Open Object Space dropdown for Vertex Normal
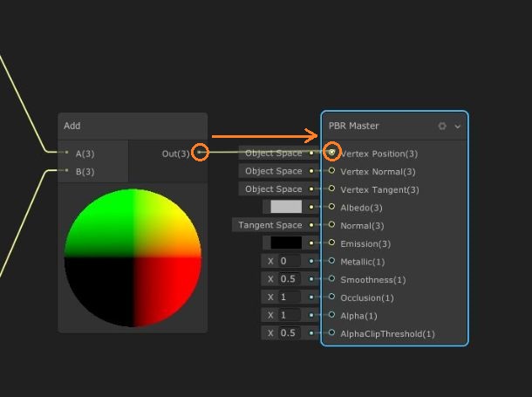 (272, 171)
